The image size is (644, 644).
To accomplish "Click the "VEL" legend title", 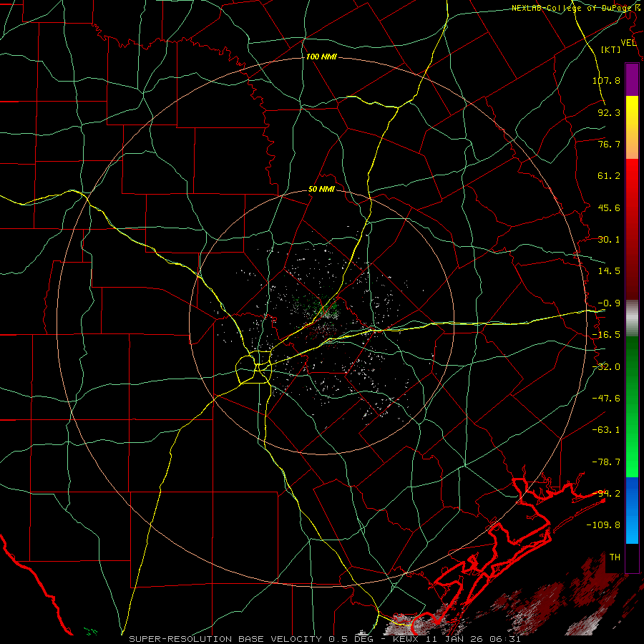I will 628,43.
